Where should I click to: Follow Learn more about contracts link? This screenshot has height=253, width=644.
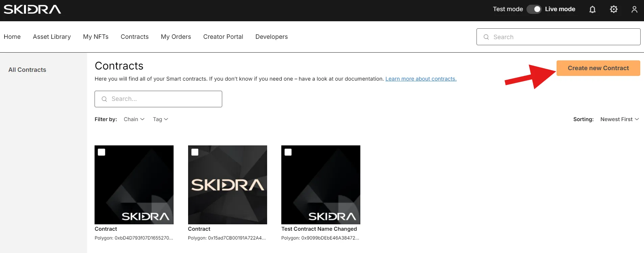421,79
